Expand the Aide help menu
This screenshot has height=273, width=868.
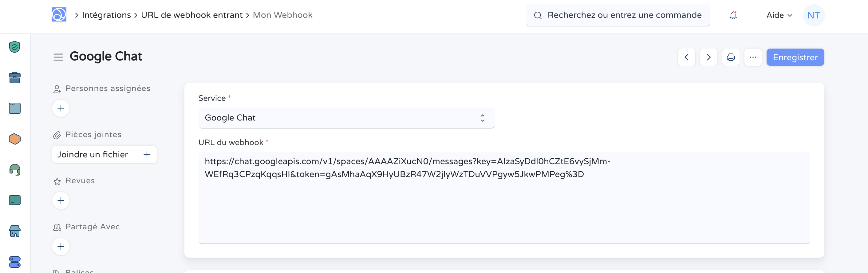click(779, 15)
